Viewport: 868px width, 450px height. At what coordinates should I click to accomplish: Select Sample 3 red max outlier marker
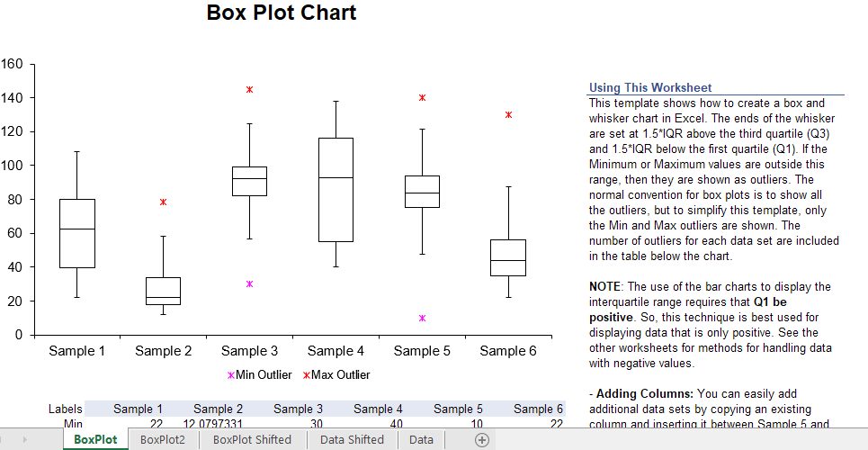tap(250, 89)
